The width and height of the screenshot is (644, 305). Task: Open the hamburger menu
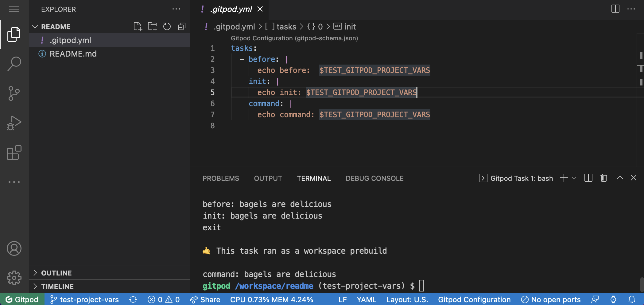(14, 9)
